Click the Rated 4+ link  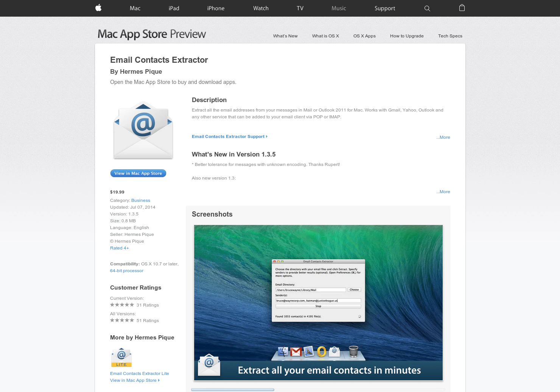pos(119,248)
